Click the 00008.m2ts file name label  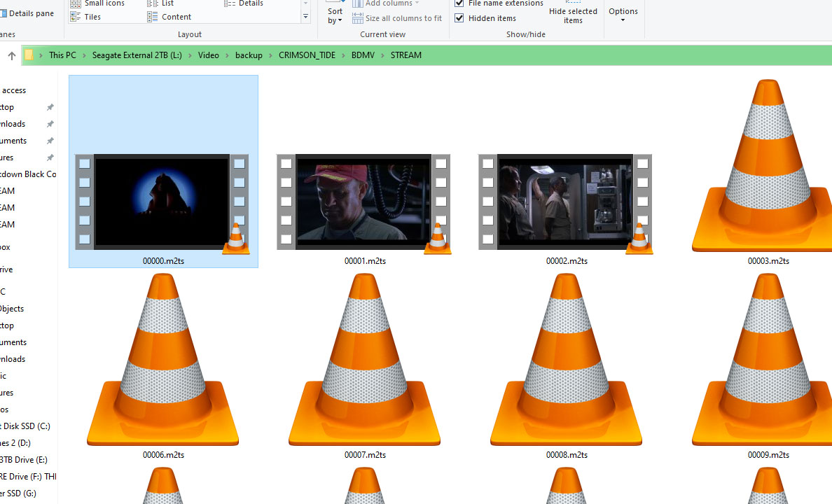pyautogui.click(x=567, y=455)
